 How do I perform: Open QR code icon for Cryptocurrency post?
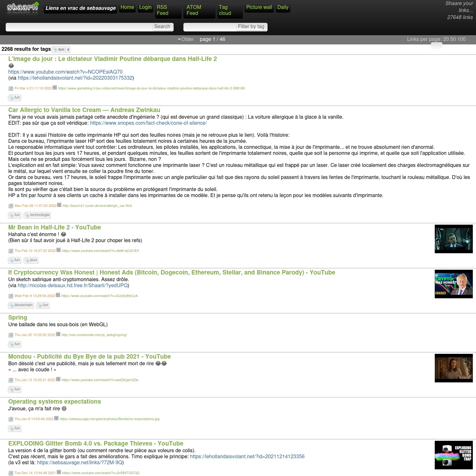(58, 295)
